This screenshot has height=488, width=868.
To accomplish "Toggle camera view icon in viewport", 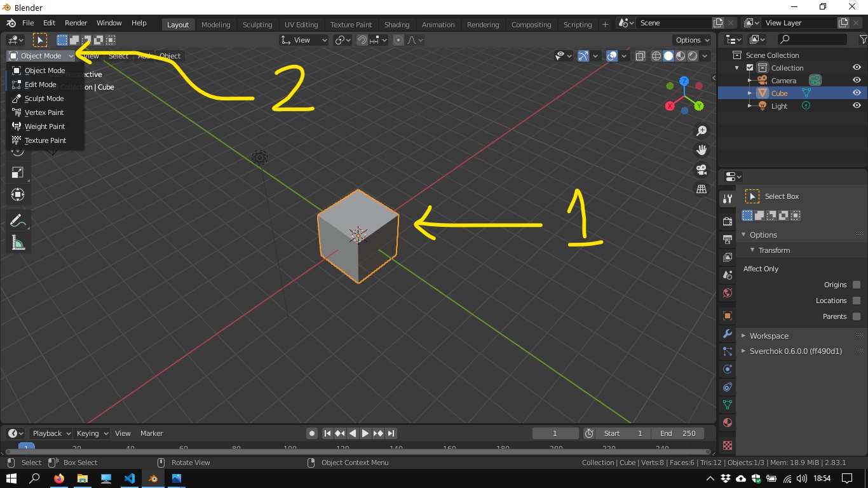I will coord(702,170).
